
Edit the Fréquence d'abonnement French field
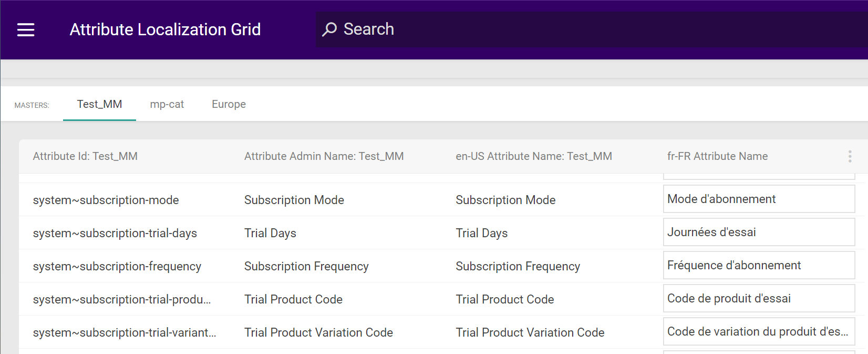pos(759,266)
